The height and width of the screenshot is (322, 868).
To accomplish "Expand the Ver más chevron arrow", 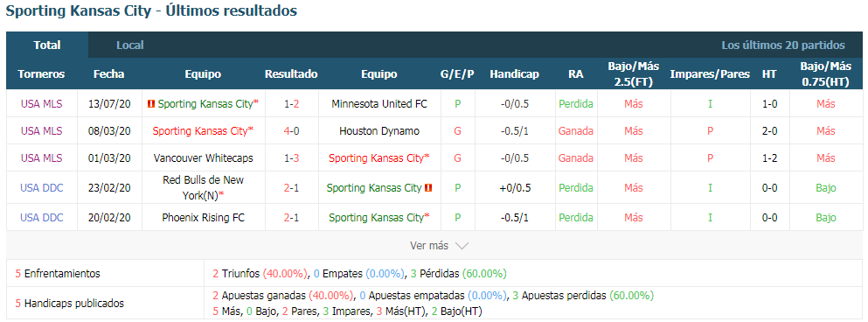I will [462, 246].
